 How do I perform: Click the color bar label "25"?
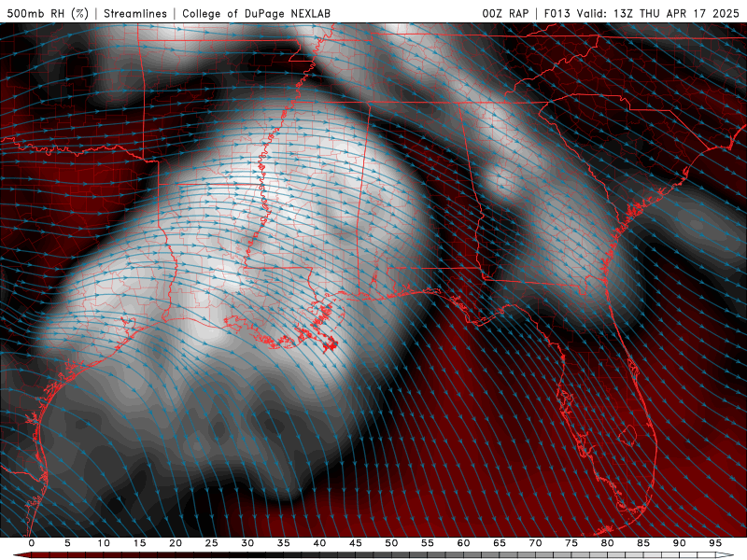point(212,543)
